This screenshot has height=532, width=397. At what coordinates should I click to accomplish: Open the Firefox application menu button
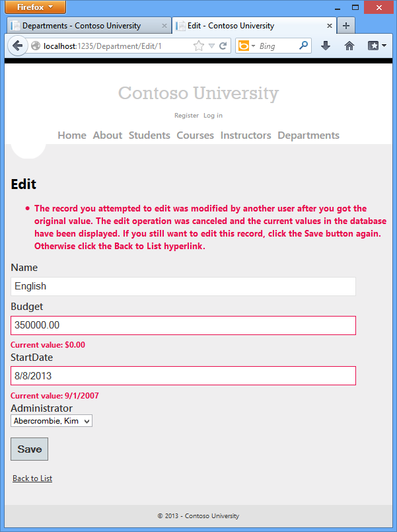click(x=34, y=7)
